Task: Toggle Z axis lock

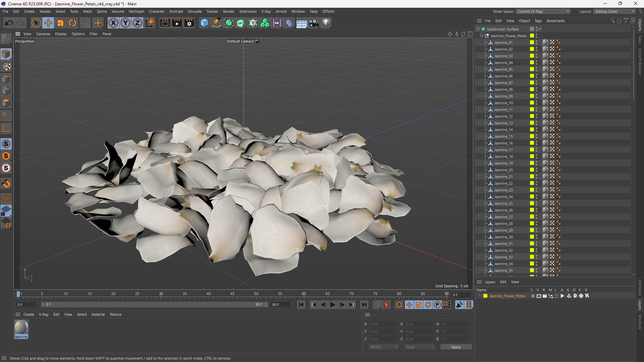Action: click(x=138, y=23)
